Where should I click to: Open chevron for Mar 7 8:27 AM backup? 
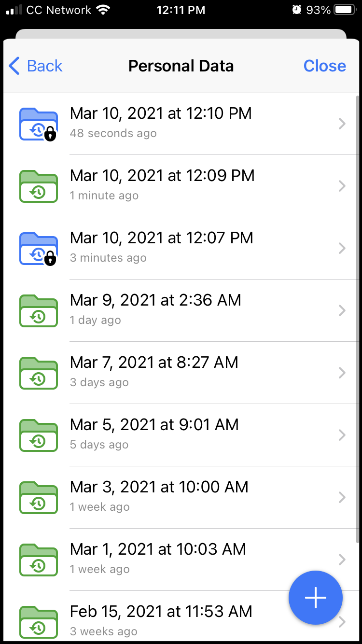point(342,373)
